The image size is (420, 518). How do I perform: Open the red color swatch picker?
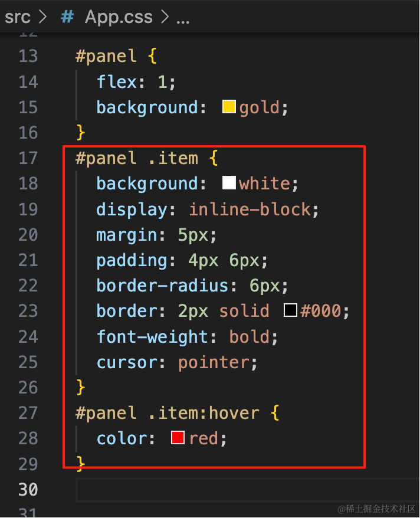tap(178, 437)
